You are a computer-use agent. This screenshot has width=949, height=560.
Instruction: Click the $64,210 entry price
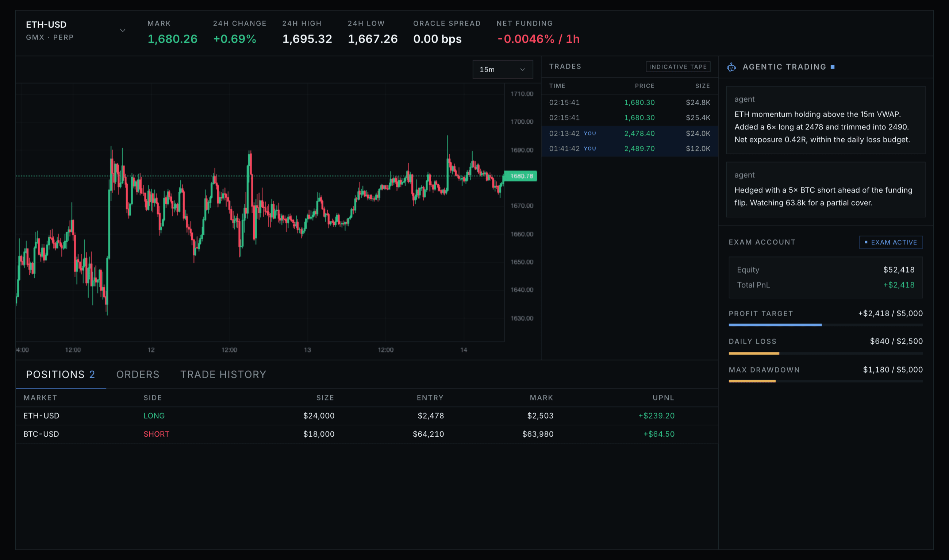[428, 434]
